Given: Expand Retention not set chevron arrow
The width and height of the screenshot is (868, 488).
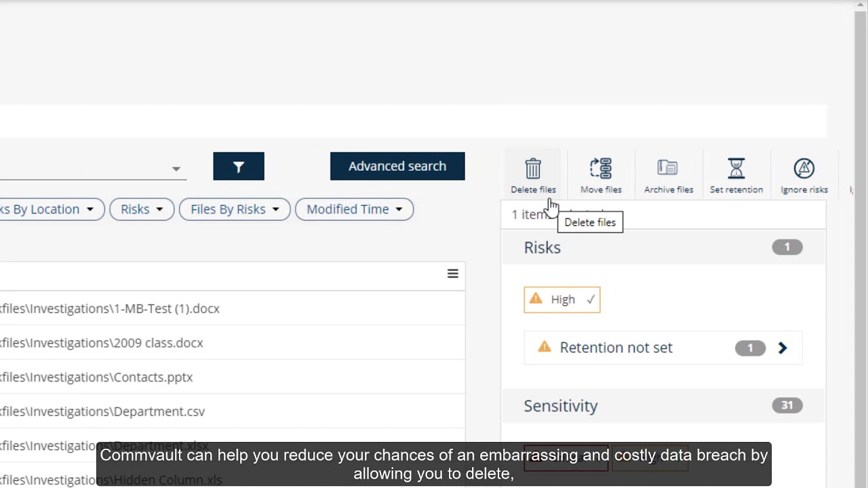Looking at the screenshot, I should [x=783, y=348].
